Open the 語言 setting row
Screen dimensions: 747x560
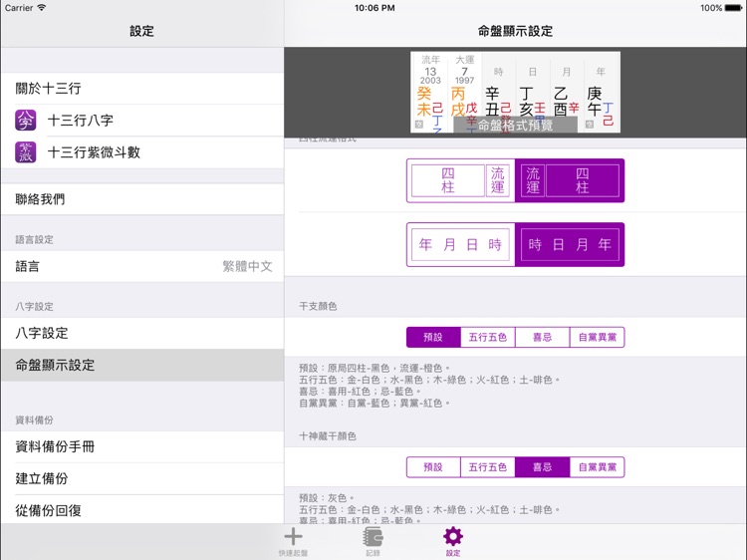click(x=142, y=266)
